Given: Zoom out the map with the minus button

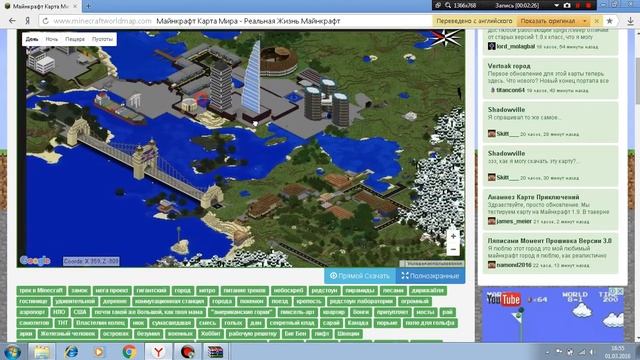Looking at the screenshot, I should tap(453, 249).
